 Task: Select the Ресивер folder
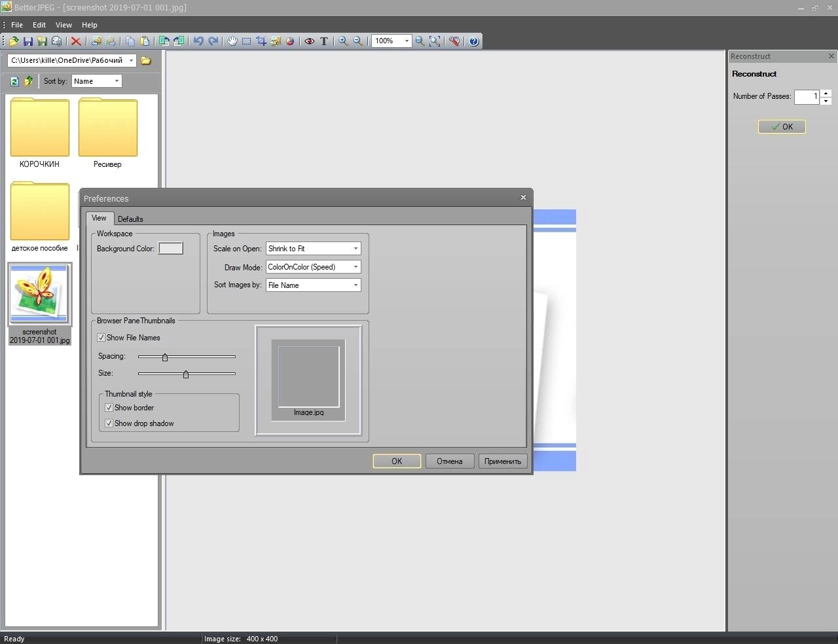click(x=107, y=133)
